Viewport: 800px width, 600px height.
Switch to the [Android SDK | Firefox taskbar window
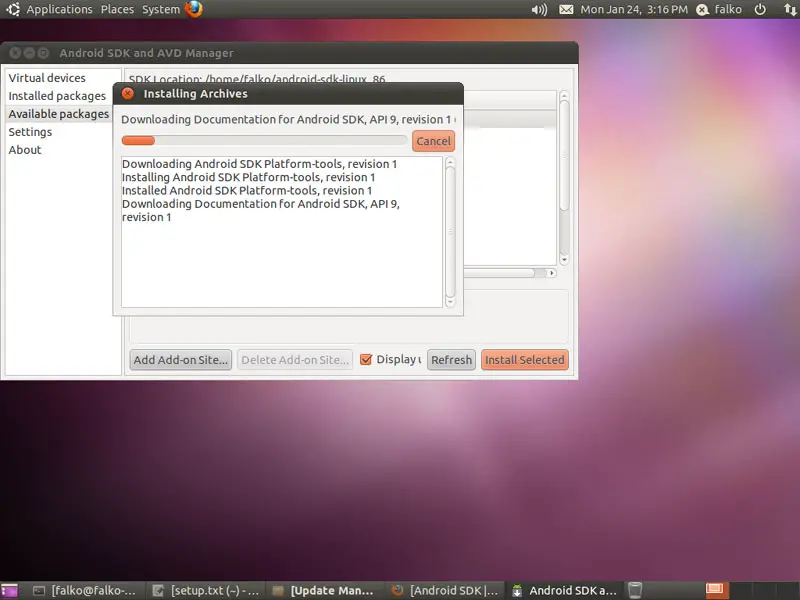(445, 590)
